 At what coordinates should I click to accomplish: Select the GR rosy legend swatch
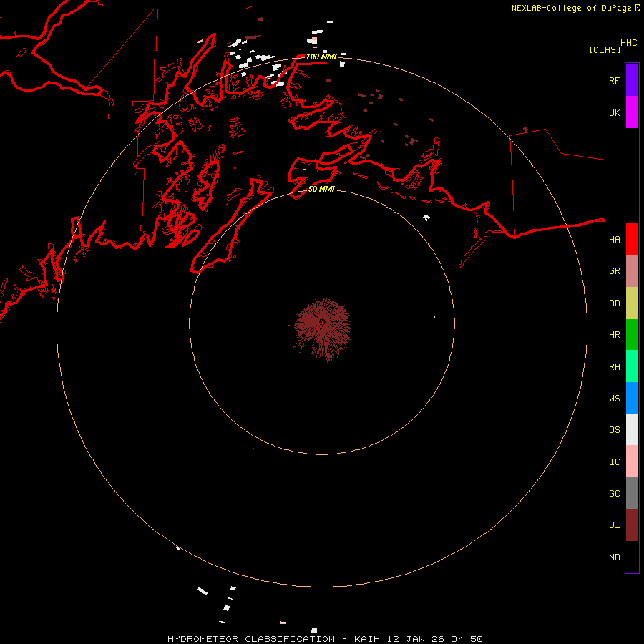[632, 271]
